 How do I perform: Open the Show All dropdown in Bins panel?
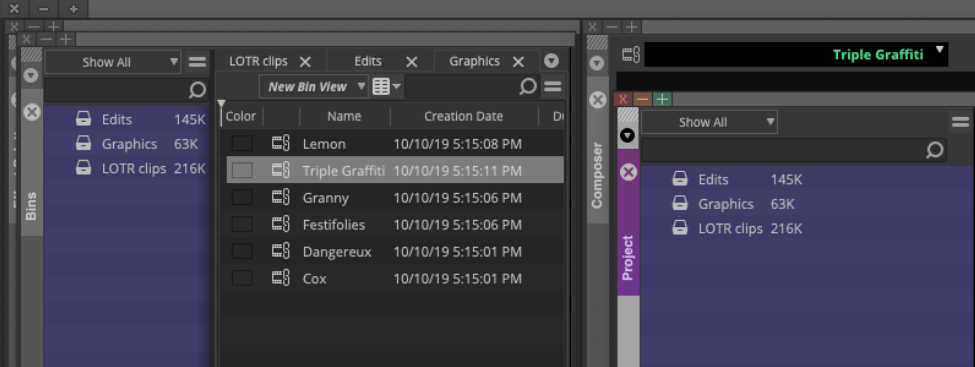(x=113, y=62)
